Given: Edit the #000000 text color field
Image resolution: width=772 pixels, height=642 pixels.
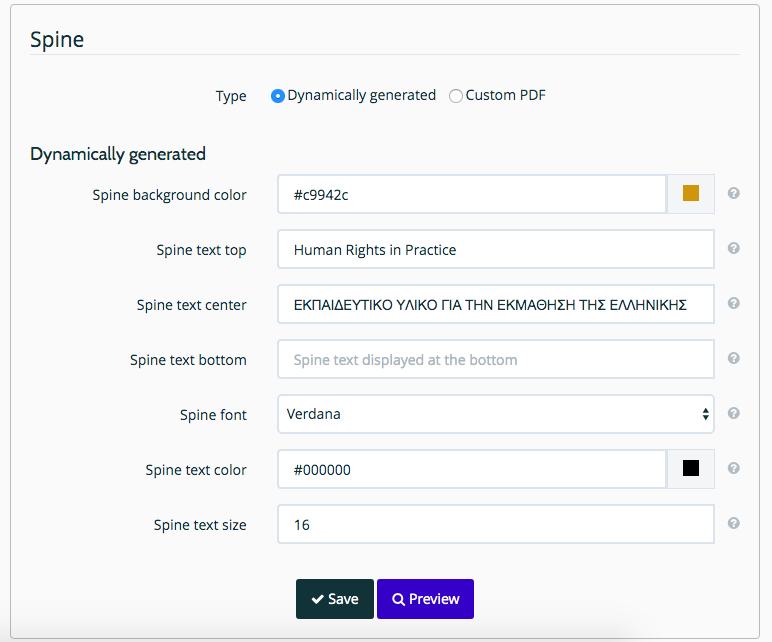Looking at the screenshot, I should pyautogui.click(x=472, y=469).
